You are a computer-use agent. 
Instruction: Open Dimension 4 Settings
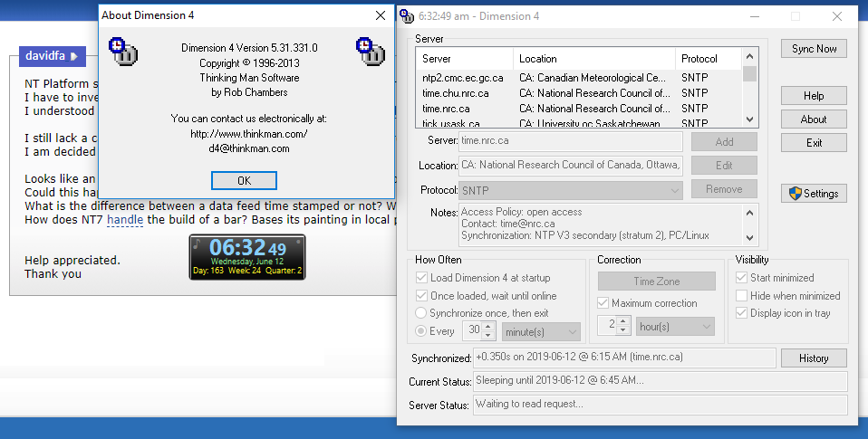pos(814,194)
